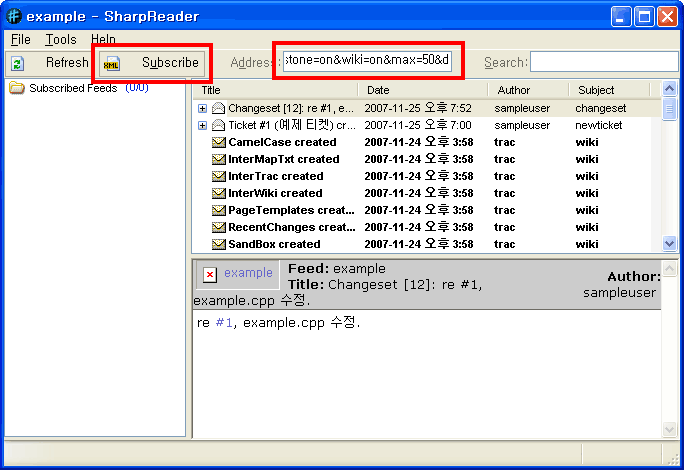The height and width of the screenshot is (470, 684).
Task: Open the Tools menu
Action: tap(60, 40)
